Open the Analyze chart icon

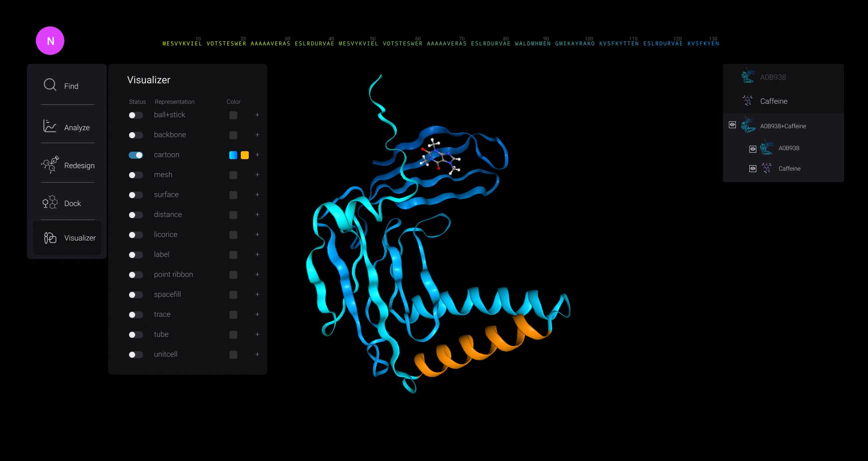pos(50,126)
